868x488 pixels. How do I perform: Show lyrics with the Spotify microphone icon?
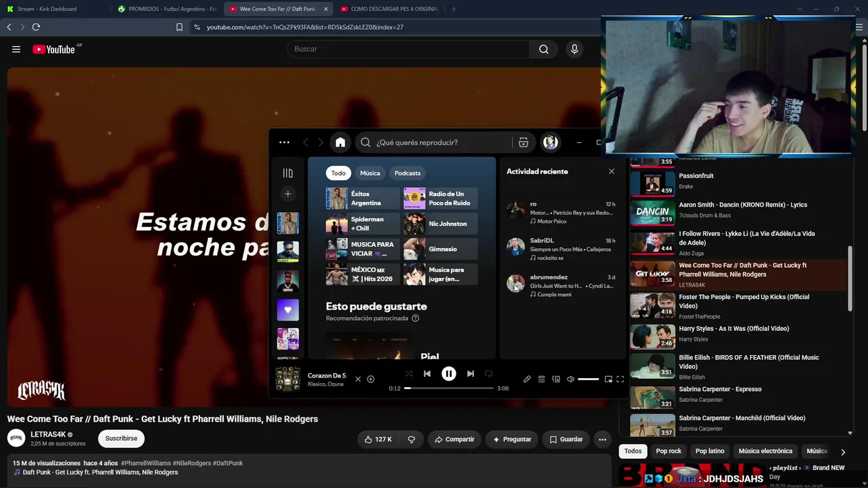click(527, 380)
